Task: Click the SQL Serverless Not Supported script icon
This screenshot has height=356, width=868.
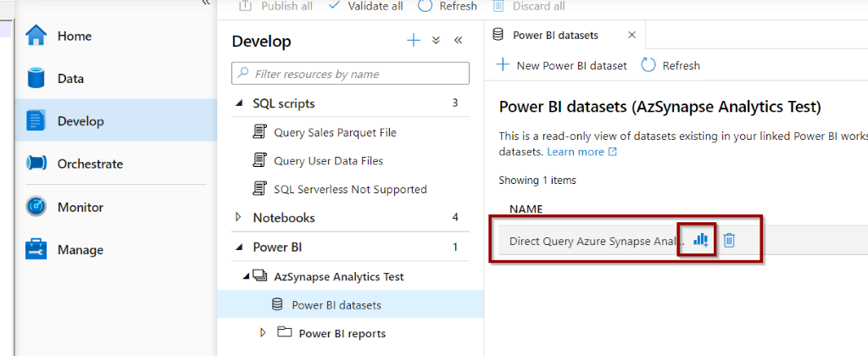Action: (259, 189)
